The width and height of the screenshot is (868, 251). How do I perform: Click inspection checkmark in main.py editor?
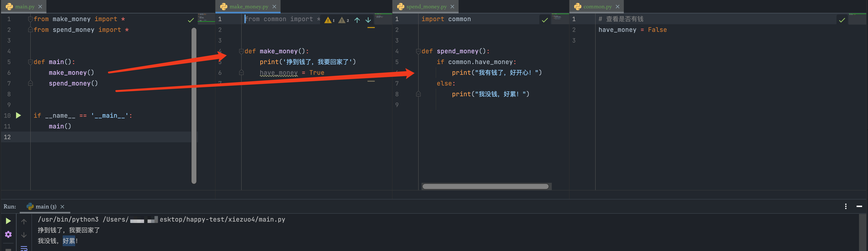pos(191,20)
